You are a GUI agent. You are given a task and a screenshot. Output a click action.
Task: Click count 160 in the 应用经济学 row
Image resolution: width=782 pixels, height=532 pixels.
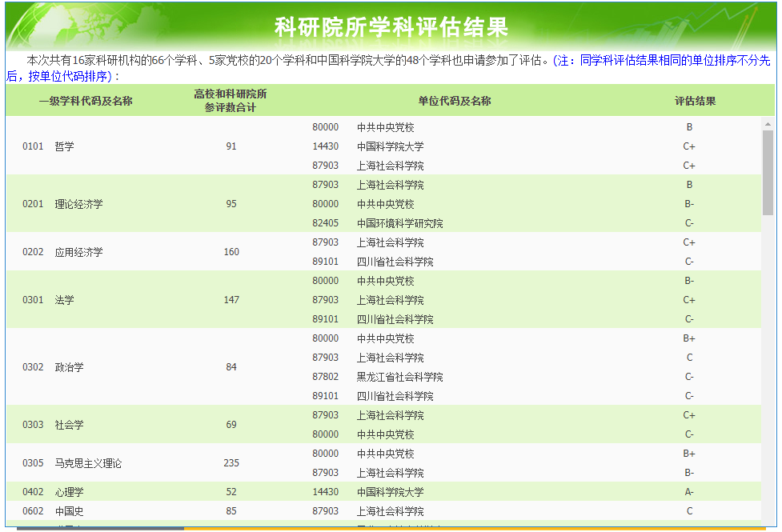tap(231, 252)
